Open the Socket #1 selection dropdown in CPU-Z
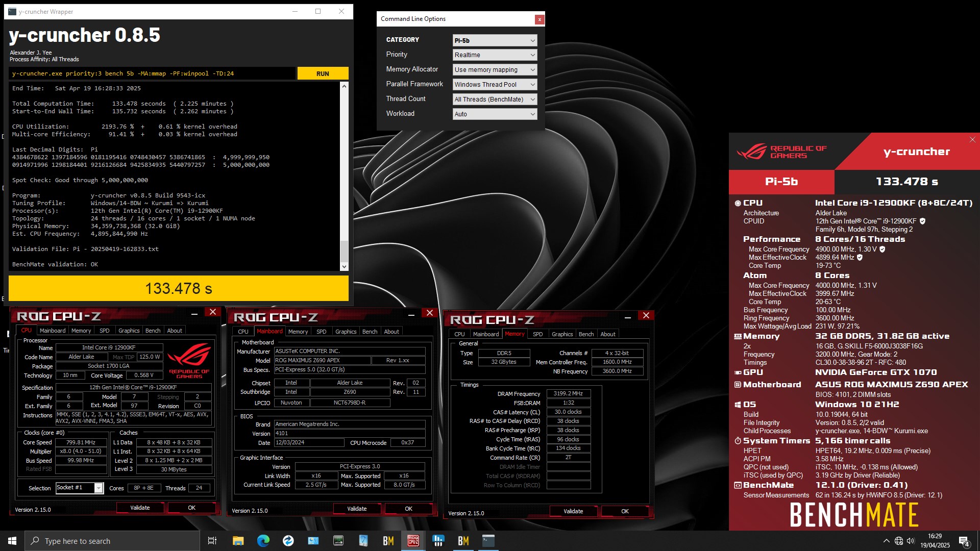Screen dimensions: 980x551 [x=80, y=488]
